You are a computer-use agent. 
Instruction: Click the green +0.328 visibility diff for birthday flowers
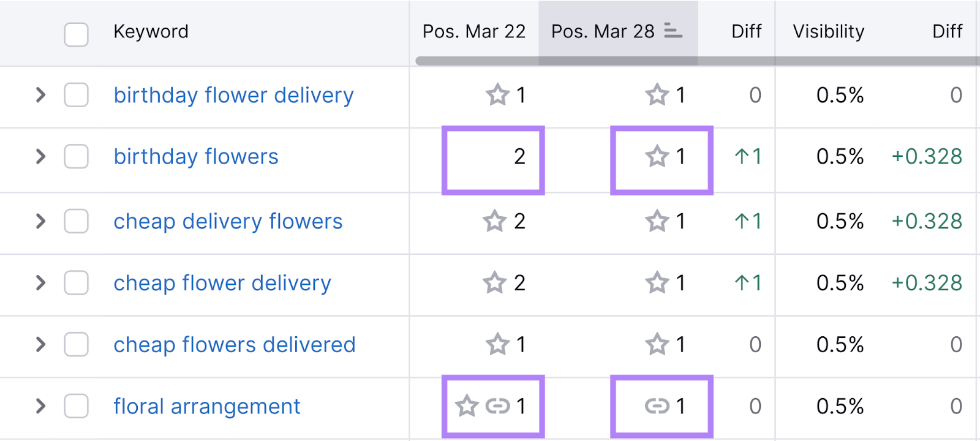926,157
